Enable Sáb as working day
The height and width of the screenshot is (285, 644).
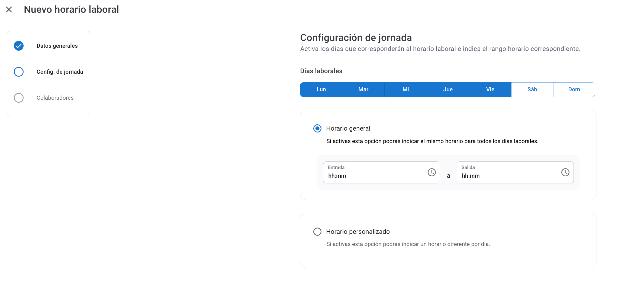tap(532, 90)
